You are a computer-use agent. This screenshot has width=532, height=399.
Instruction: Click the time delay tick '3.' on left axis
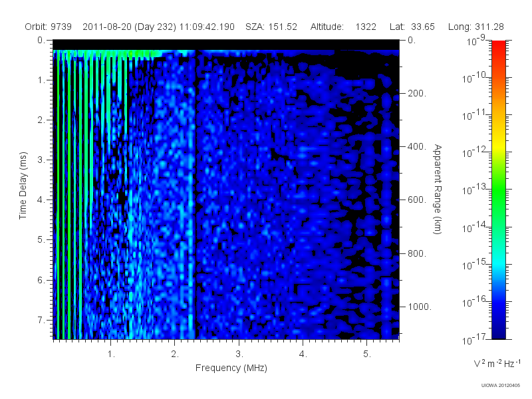coord(41,160)
